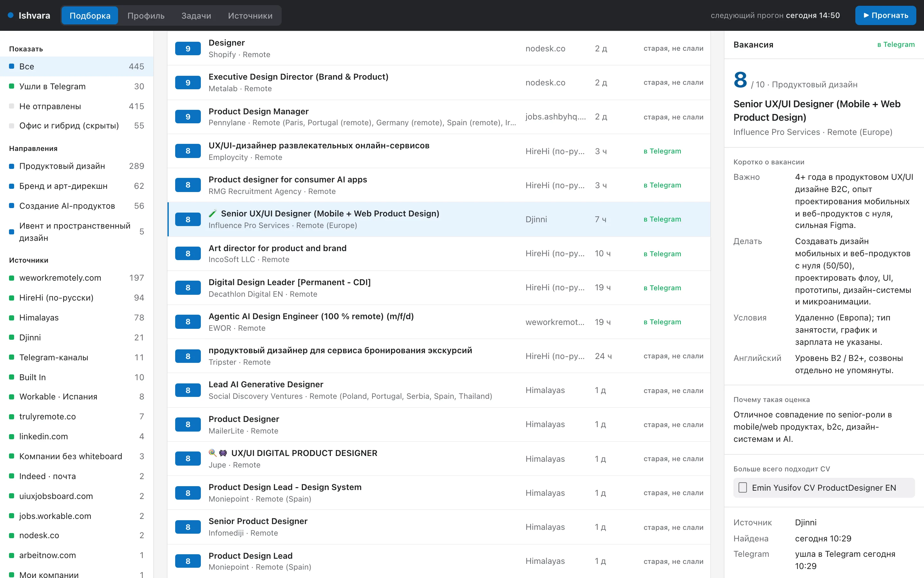Viewport: 924px width, 578px height.
Task: Choose Ивент и пространственный дизайн filter
Action: point(76,232)
